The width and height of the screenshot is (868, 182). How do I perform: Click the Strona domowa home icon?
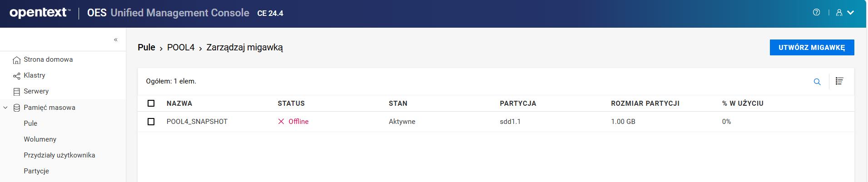point(17,60)
